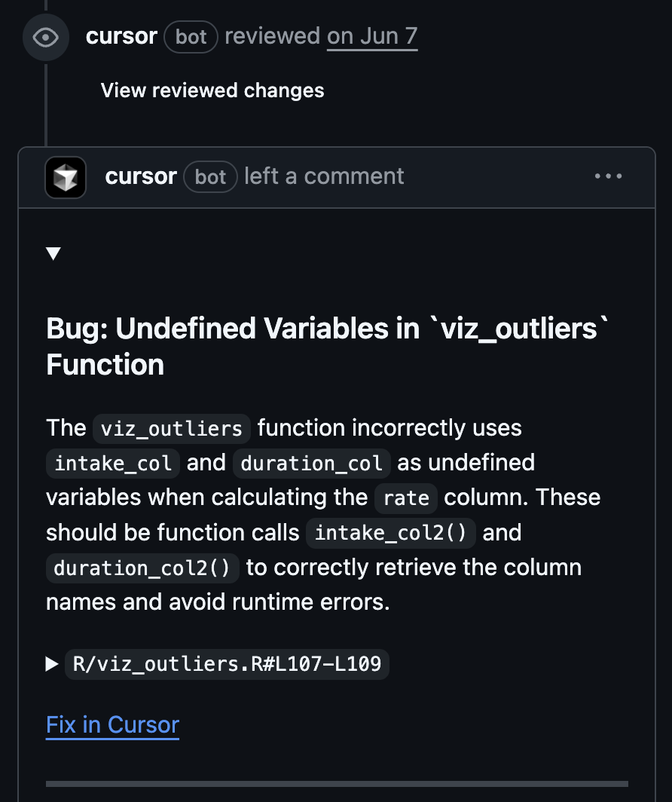The image size is (672, 802).
Task: Click the cursor username in review header
Action: point(121,36)
